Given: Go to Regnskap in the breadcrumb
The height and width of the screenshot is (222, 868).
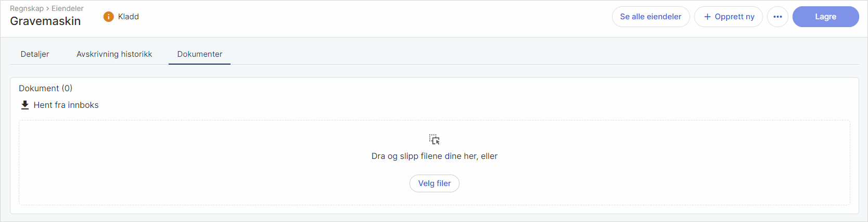Looking at the screenshot, I should [27, 8].
